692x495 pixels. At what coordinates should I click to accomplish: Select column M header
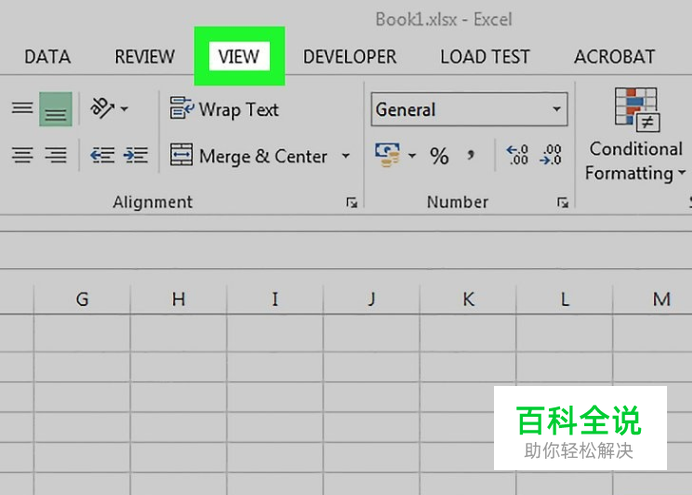(653, 299)
